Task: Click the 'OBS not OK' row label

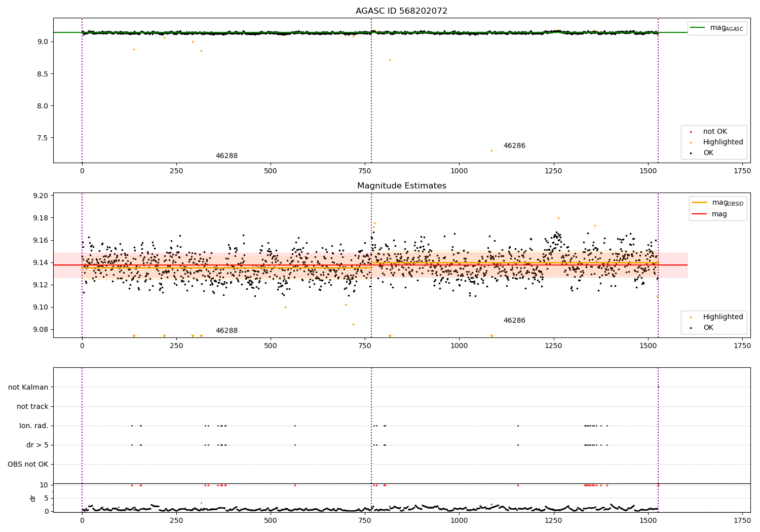Action: [x=28, y=464]
